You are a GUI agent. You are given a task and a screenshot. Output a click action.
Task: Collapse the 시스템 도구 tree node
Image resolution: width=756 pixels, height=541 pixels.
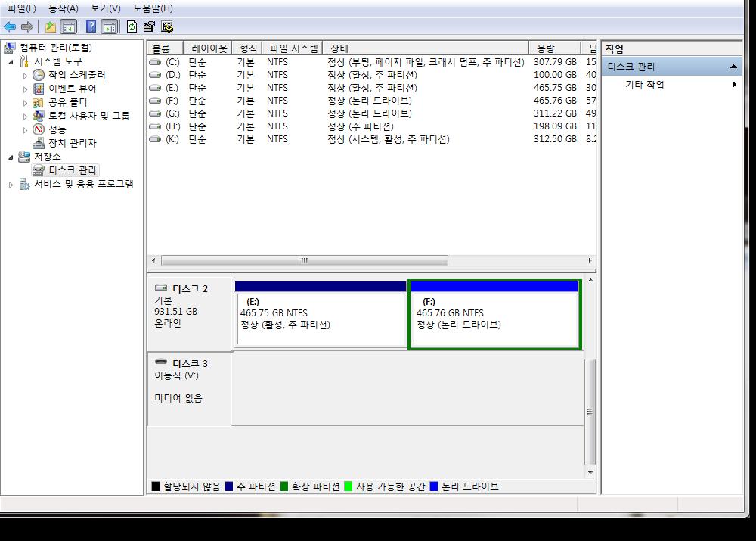11,62
